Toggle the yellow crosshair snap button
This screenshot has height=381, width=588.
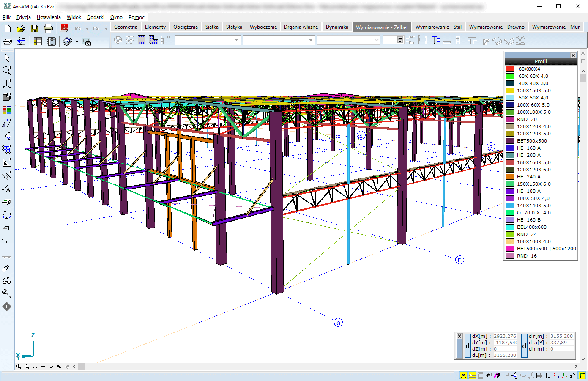(x=464, y=375)
